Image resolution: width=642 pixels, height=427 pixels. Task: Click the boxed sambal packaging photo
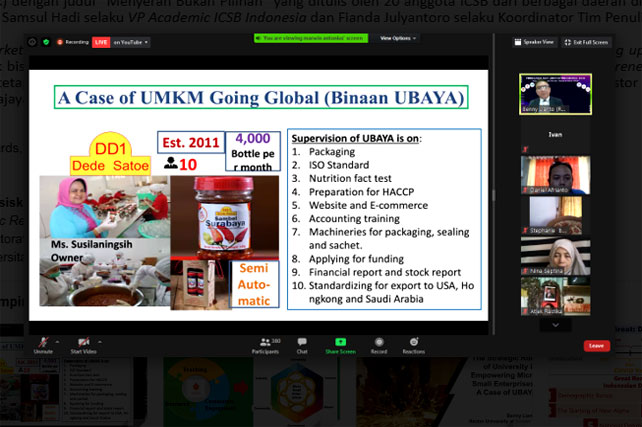(x=199, y=284)
